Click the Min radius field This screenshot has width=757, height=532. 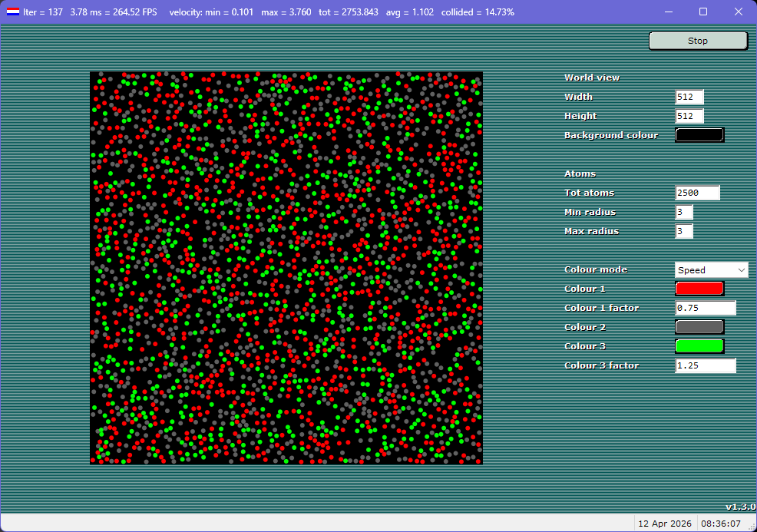(683, 212)
